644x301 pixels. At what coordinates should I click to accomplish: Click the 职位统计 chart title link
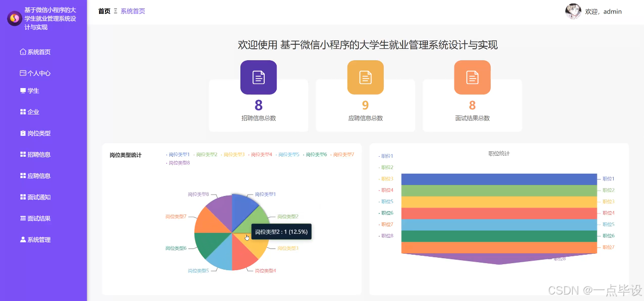498,153
